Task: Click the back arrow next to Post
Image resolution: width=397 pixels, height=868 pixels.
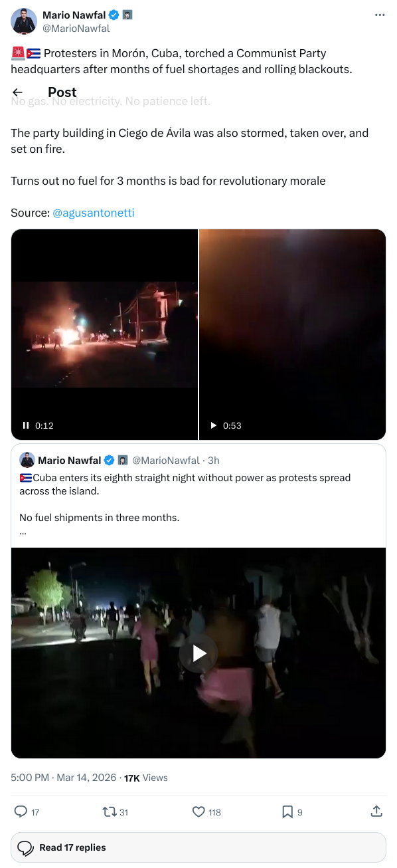Action: tap(18, 92)
